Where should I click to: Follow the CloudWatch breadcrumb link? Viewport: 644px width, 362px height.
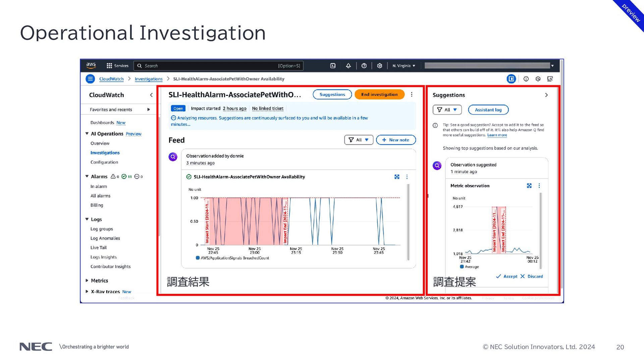pos(111,79)
